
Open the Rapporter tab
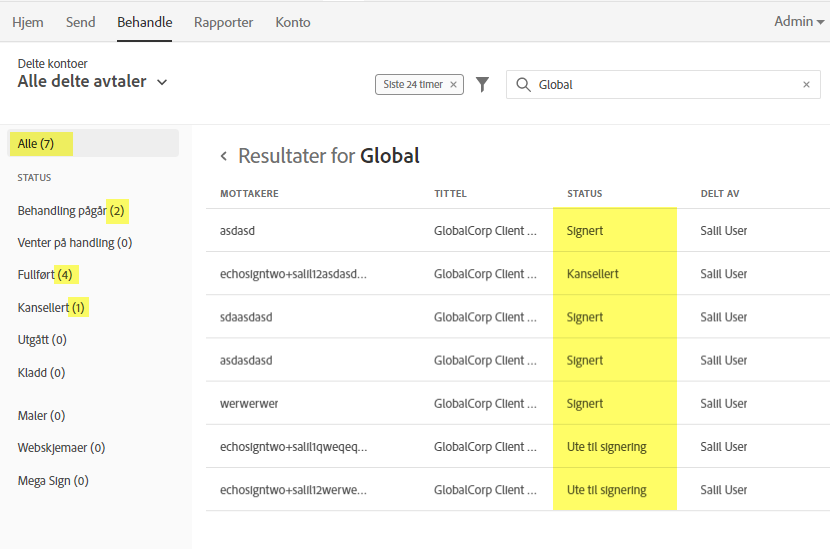(x=223, y=22)
